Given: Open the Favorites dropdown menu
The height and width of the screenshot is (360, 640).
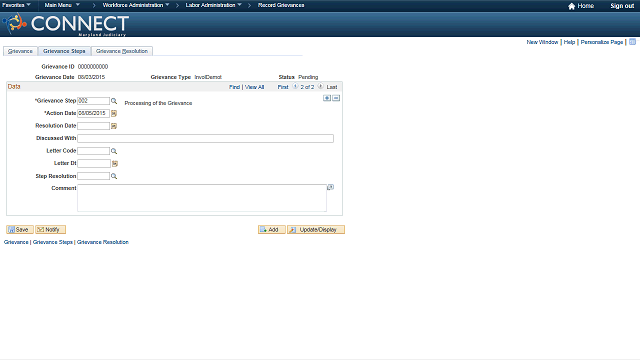Looking at the screenshot, I should (x=16, y=5).
